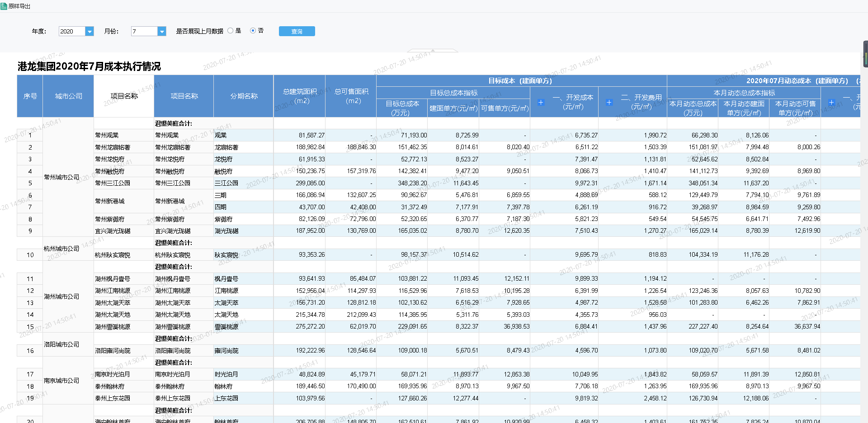Select the 否 radio button
868x423 pixels.
coord(253,31)
